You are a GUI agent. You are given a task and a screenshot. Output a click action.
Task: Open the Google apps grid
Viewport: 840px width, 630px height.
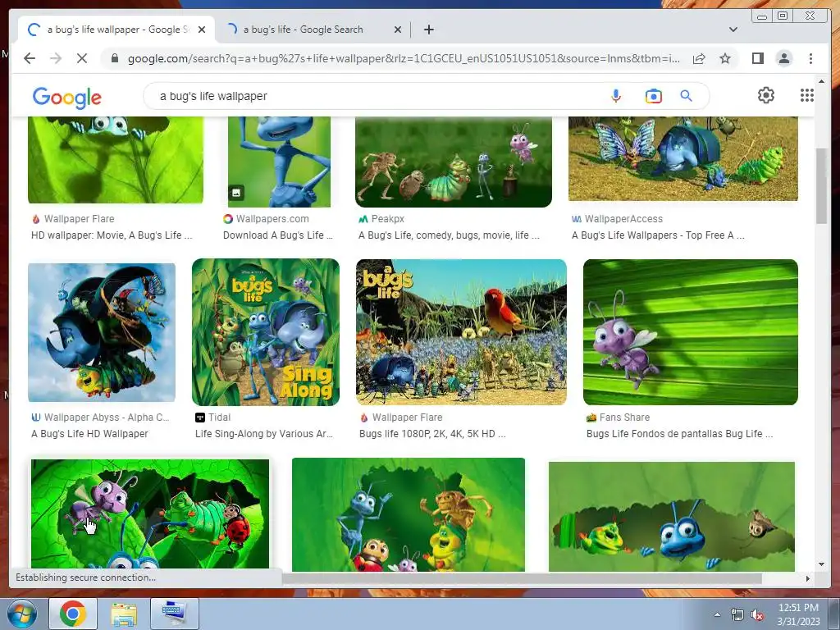(x=807, y=95)
